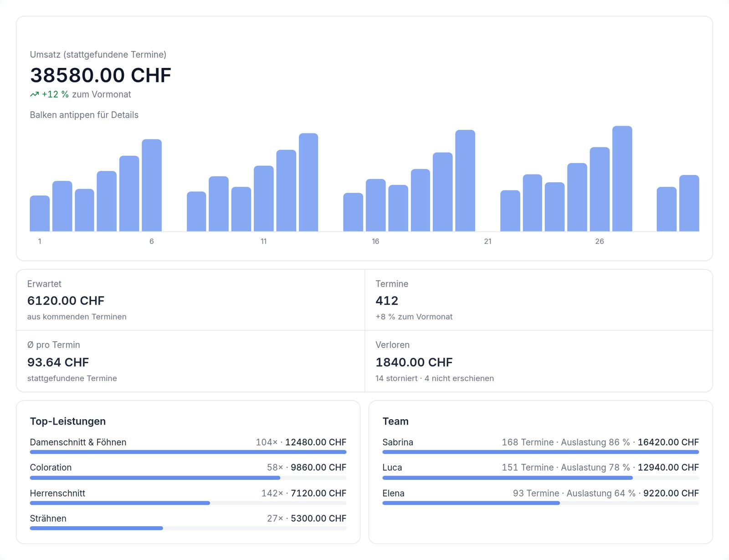Click Elena's 9220.00 CHF revenue
729x560 pixels.
[671, 493]
